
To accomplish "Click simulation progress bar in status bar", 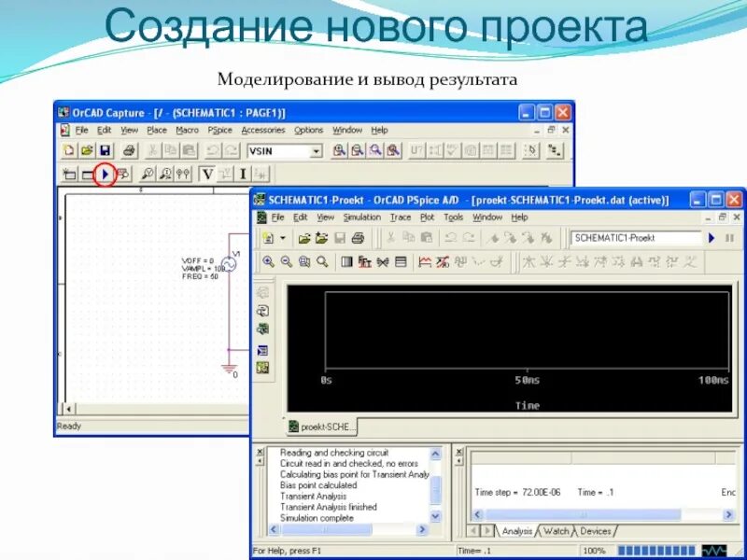I will pyautogui.click(x=658, y=551).
